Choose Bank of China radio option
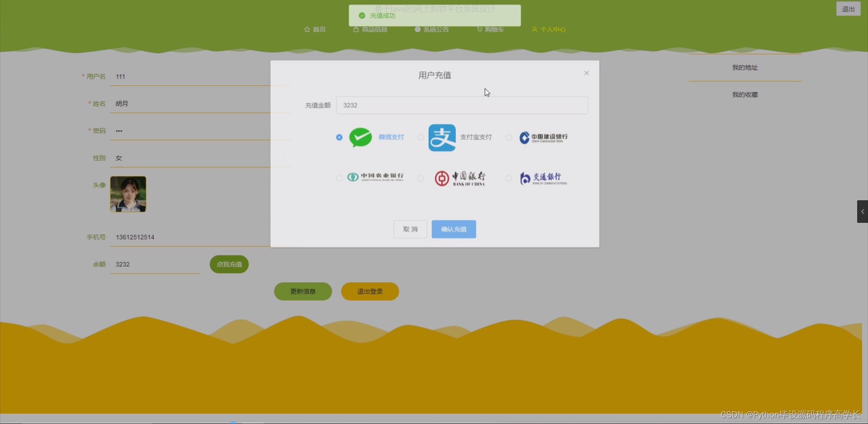Image resolution: width=868 pixels, height=424 pixels. 421,178
